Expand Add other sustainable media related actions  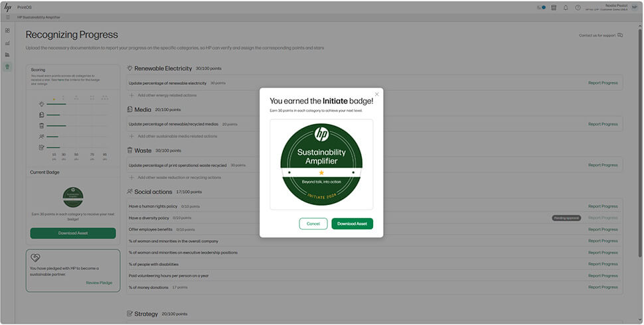(173, 136)
